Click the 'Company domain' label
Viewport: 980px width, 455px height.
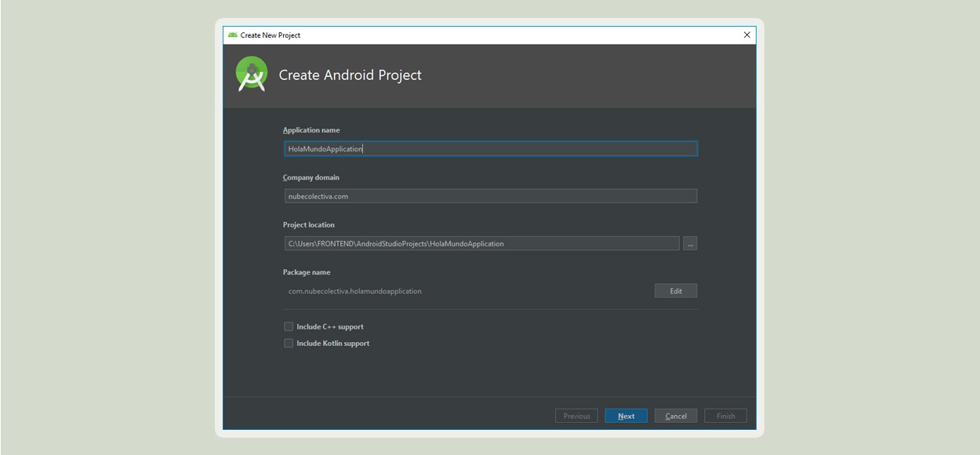311,177
